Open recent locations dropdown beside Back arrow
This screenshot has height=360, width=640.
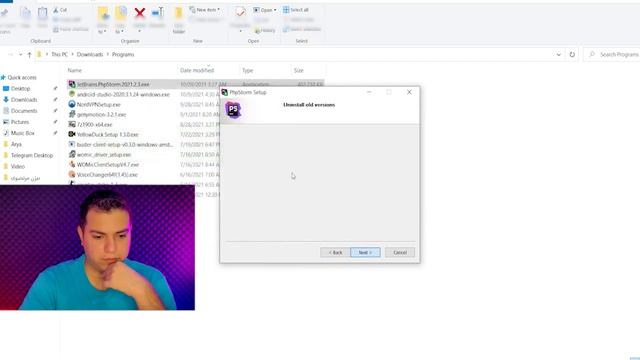click(20, 55)
